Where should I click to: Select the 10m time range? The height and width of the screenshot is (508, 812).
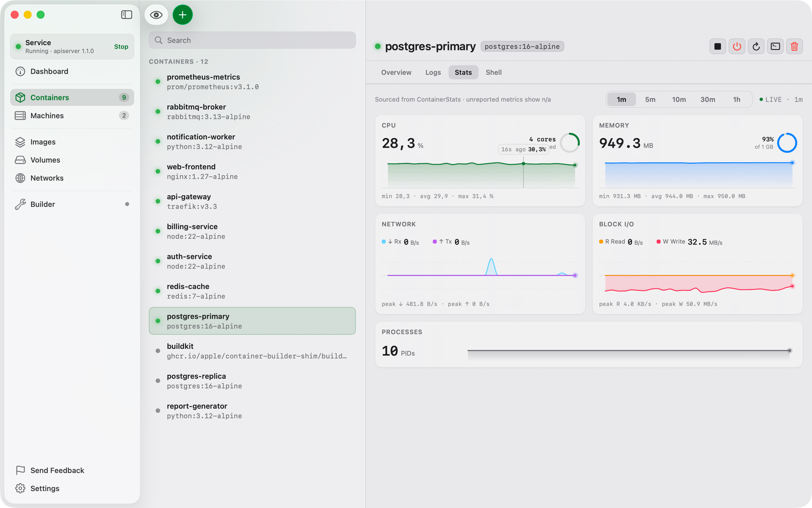click(x=679, y=99)
